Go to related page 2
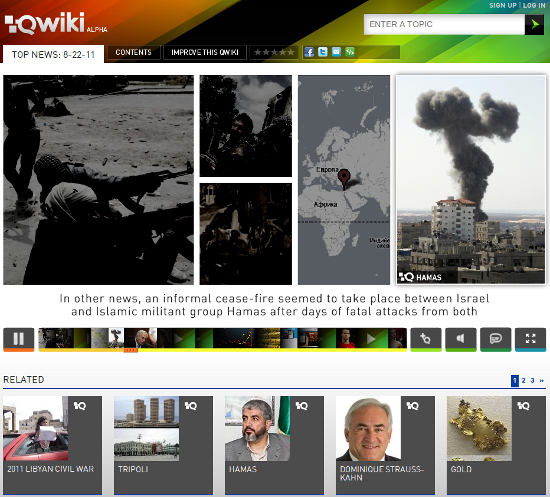 click(x=523, y=381)
